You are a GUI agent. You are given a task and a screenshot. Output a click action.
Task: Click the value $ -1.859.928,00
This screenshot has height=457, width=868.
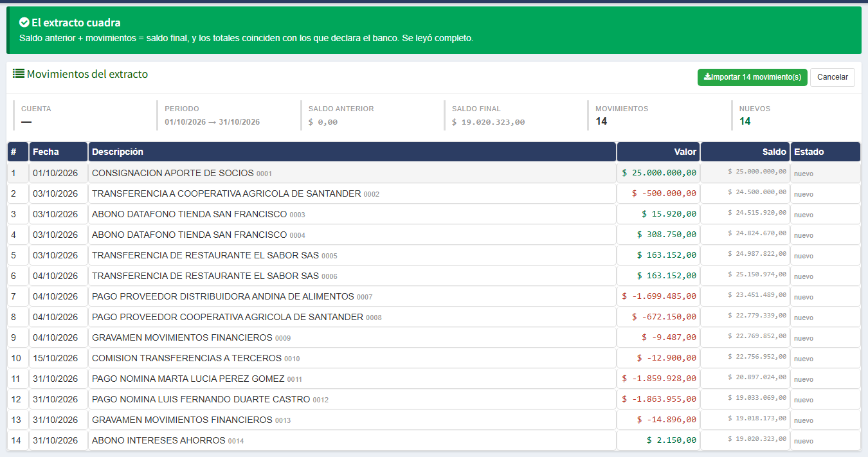tap(659, 379)
